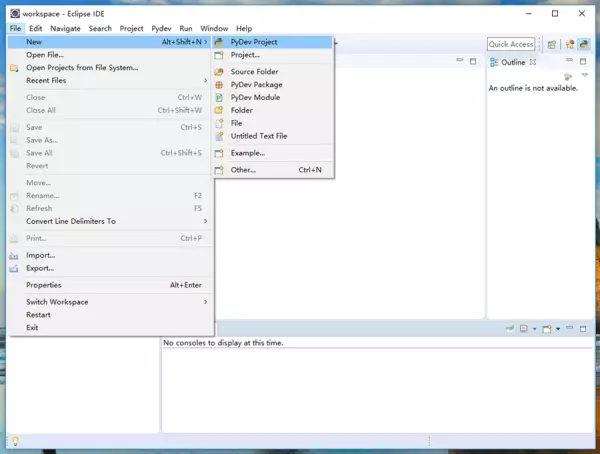Maximize the Outline view
Screen dimensions: 600x454
tap(583, 61)
